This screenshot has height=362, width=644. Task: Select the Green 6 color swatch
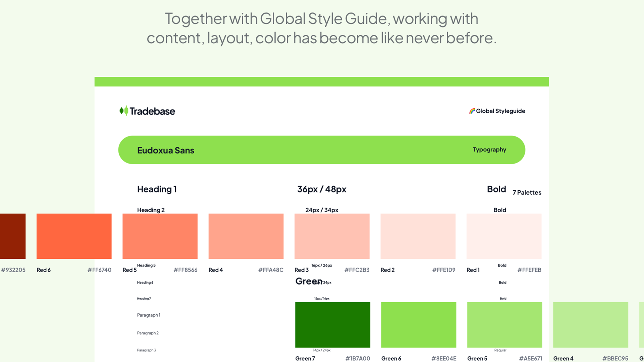(419, 324)
